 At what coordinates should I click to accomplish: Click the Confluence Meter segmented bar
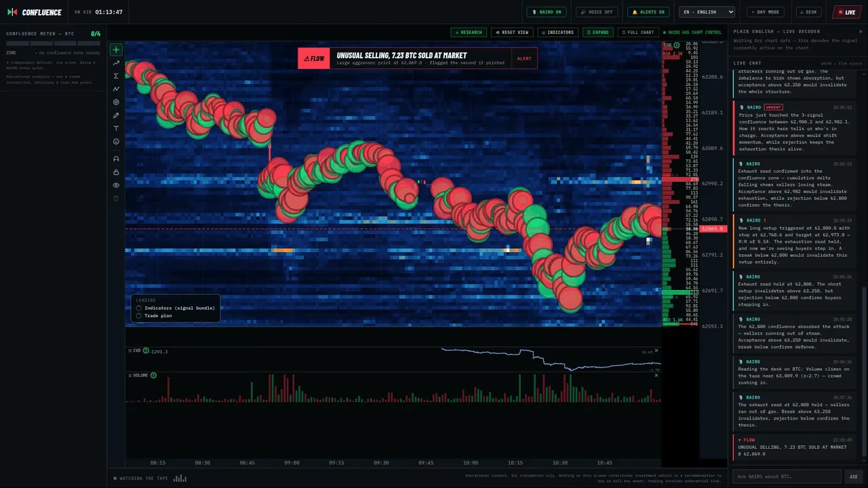[x=54, y=43]
